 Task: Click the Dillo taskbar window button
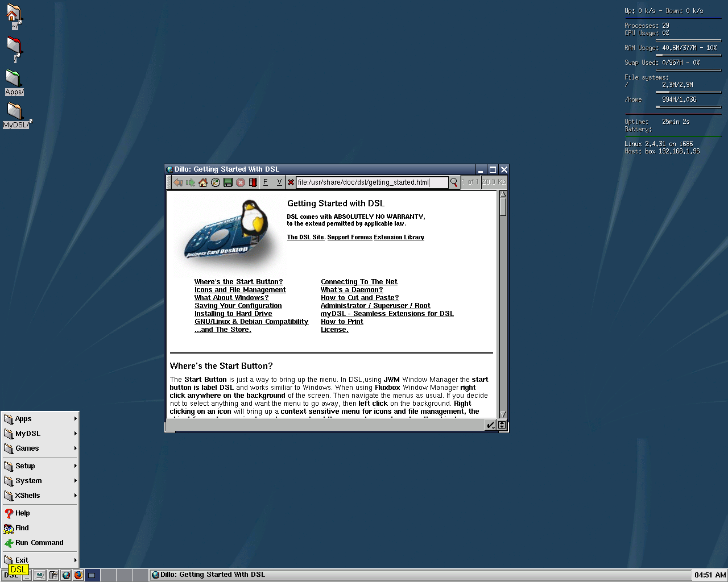tap(421, 575)
